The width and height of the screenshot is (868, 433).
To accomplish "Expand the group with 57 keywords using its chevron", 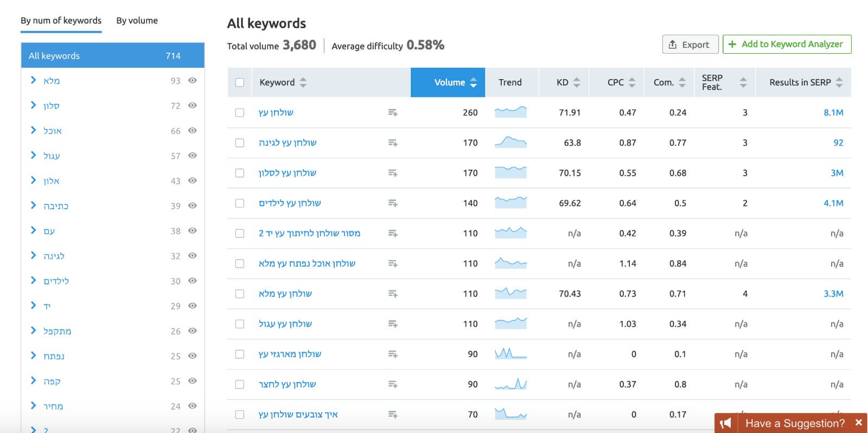I will point(33,156).
